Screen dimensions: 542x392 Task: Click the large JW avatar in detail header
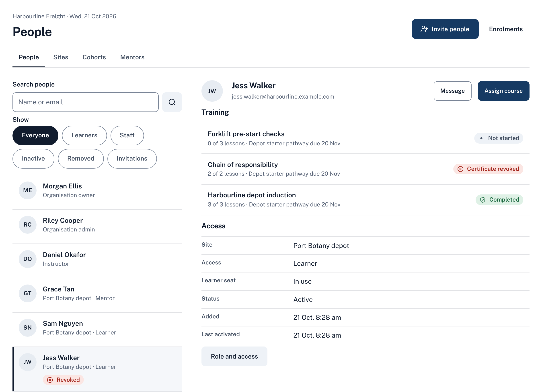212,91
